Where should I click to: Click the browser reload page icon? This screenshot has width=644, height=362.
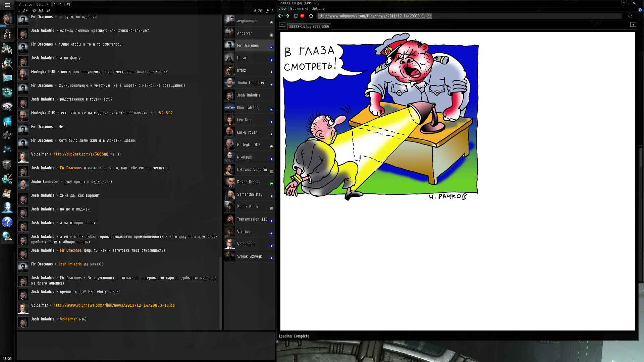coord(296,16)
